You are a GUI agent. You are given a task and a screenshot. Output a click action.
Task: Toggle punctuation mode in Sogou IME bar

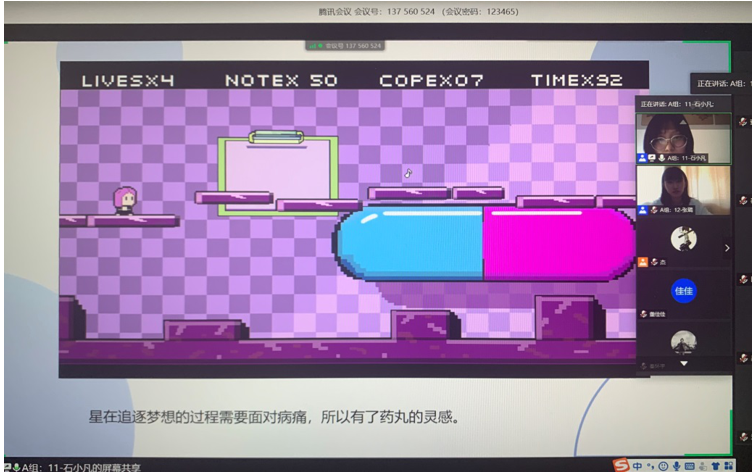coord(650,466)
